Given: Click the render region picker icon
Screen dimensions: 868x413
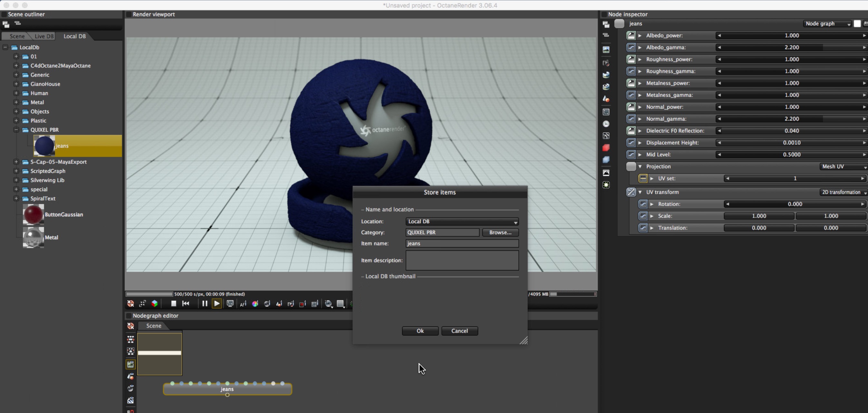Looking at the screenshot, I should pos(303,304).
